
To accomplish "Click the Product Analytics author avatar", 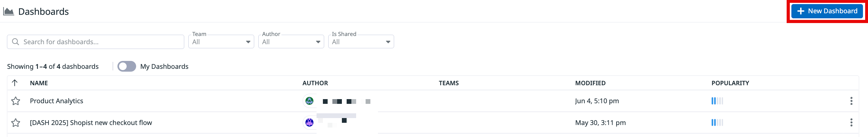I will pos(309,101).
